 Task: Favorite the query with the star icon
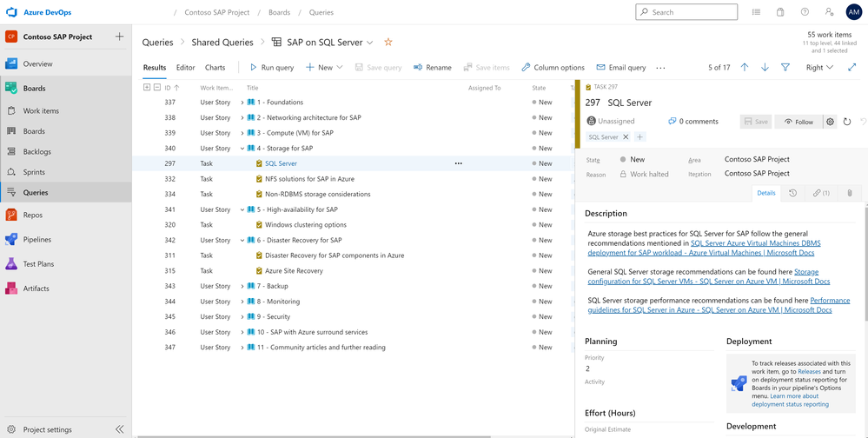point(388,42)
